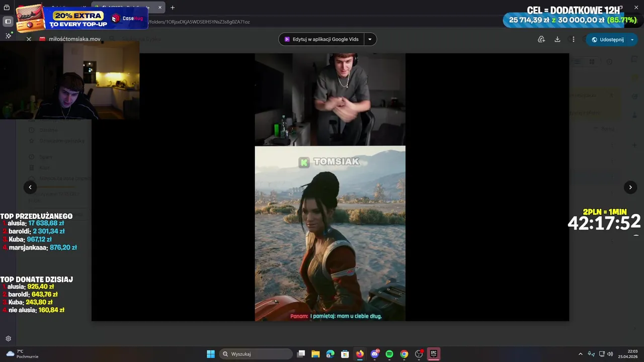Open the sidebar settings gear
Image resolution: width=644 pixels, height=362 pixels.
coord(8,339)
